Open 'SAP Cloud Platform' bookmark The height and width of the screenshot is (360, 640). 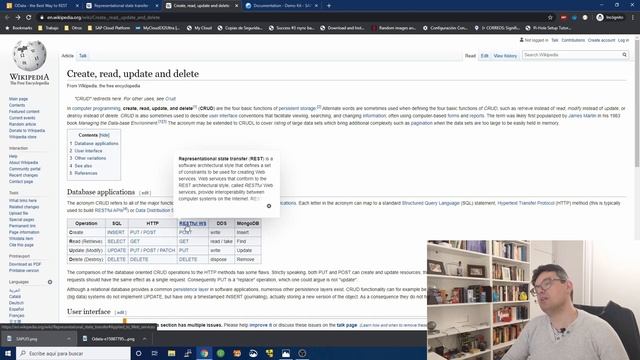pyautogui.click(x=109, y=28)
